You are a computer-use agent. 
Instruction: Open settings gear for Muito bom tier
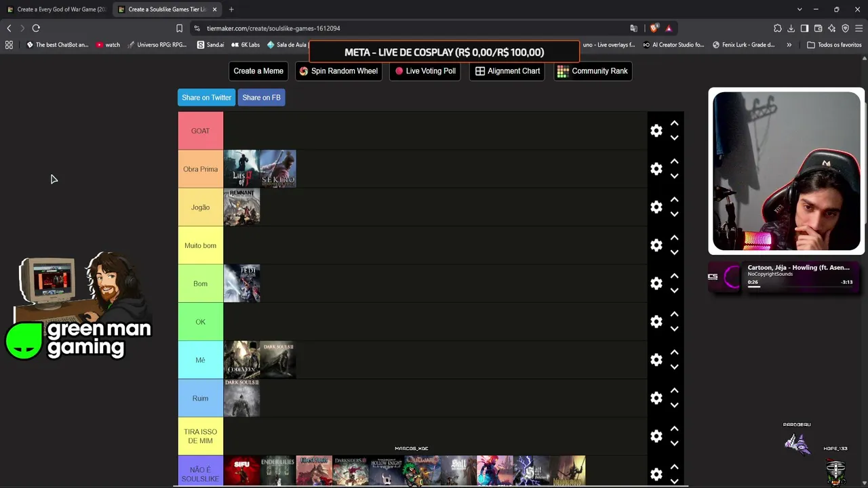pyautogui.click(x=656, y=245)
